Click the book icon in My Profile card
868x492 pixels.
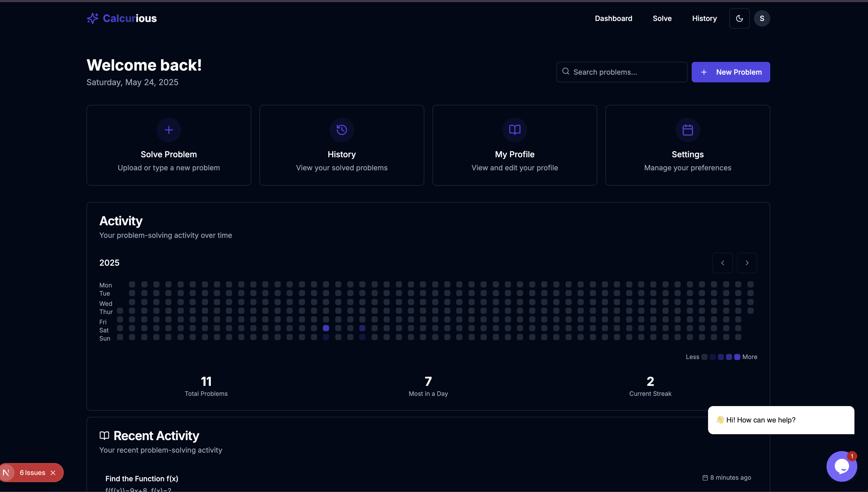click(515, 130)
